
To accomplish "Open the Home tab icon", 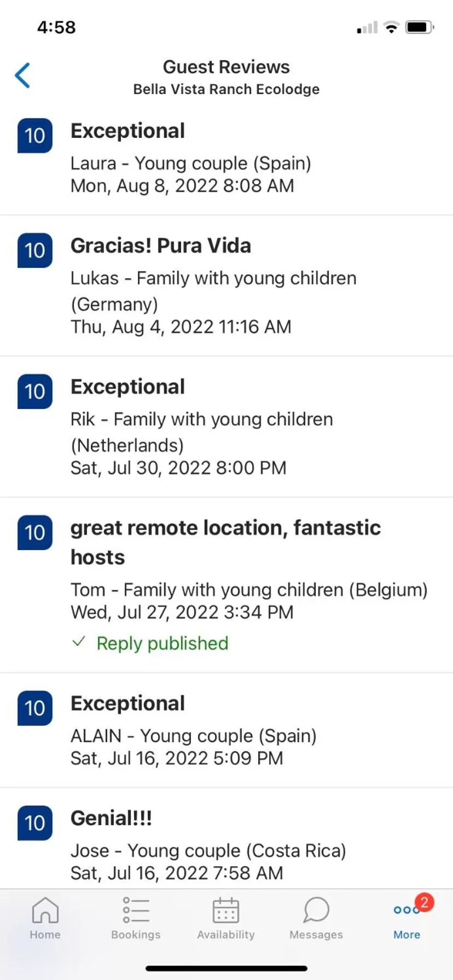I will [x=45, y=910].
